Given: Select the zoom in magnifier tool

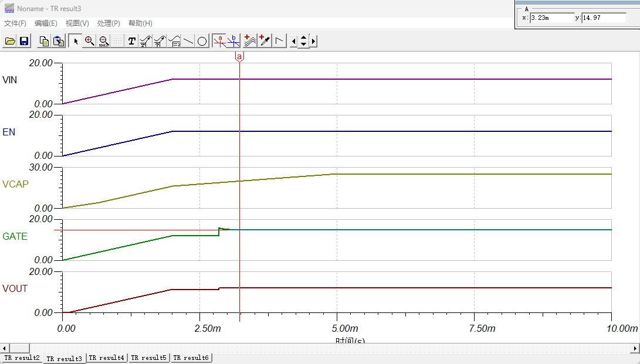Looking at the screenshot, I should (89, 41).
